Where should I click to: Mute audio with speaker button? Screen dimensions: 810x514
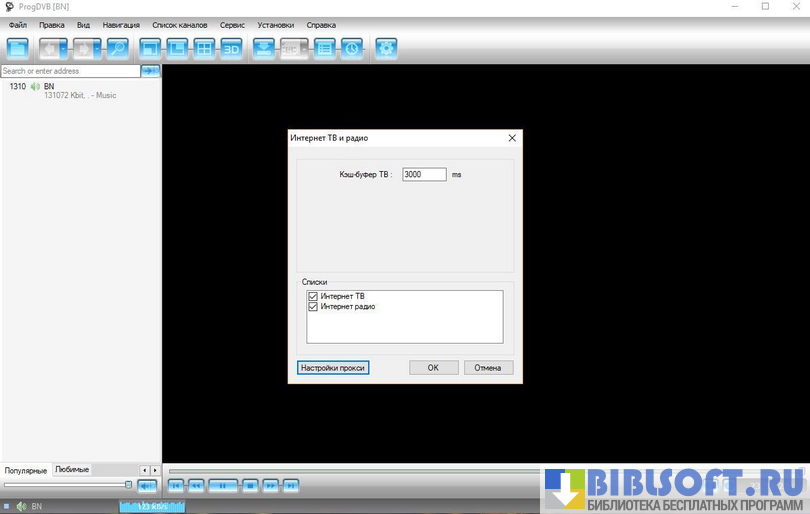[x=147, y=485]
